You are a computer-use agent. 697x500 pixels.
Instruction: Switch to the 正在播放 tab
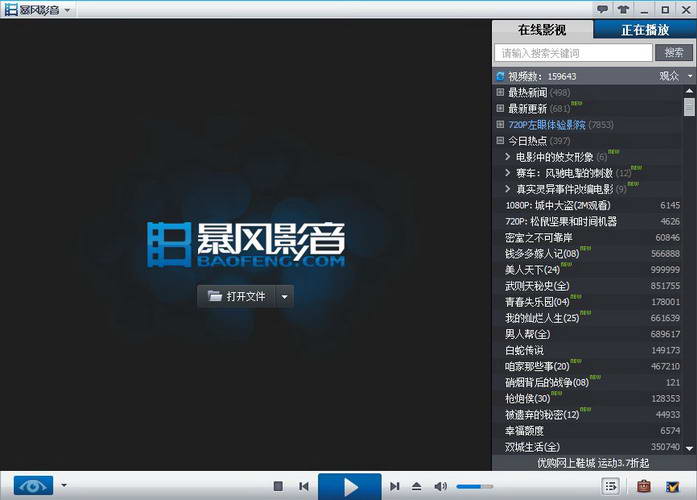click(645, 30)
